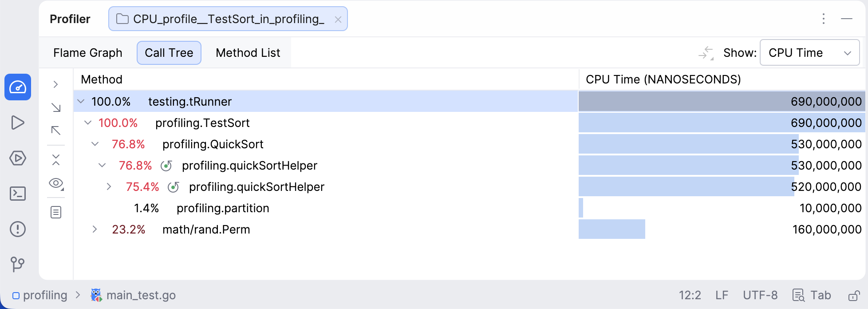Image resolution: width=868 pixels, height=309 pixels.
Task: Click the focus on subtree arrow icon
Action: 56,108
